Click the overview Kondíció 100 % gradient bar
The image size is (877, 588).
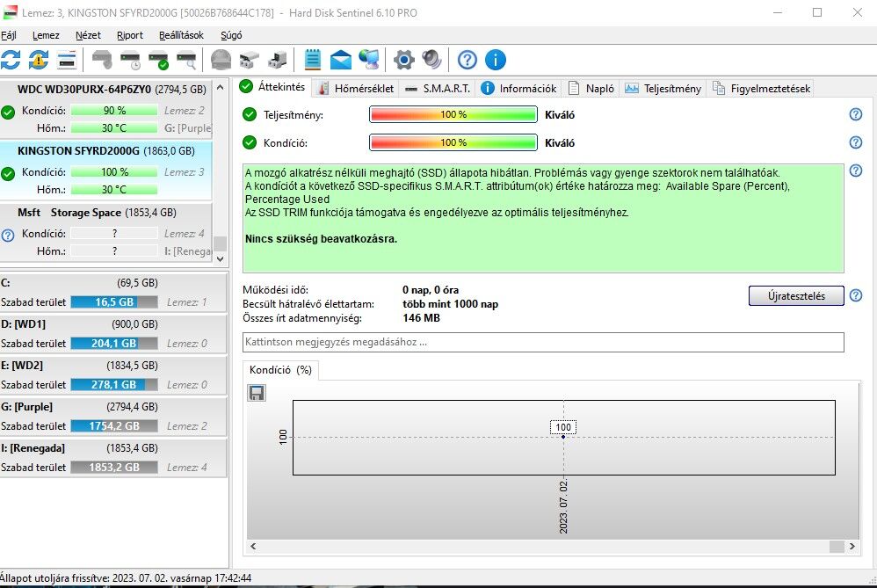coord(453,142)
